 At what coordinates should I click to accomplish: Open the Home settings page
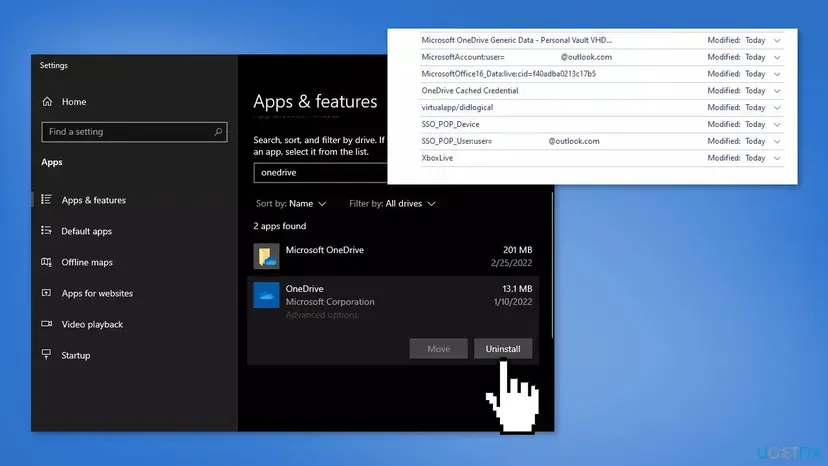click(73, 101)
